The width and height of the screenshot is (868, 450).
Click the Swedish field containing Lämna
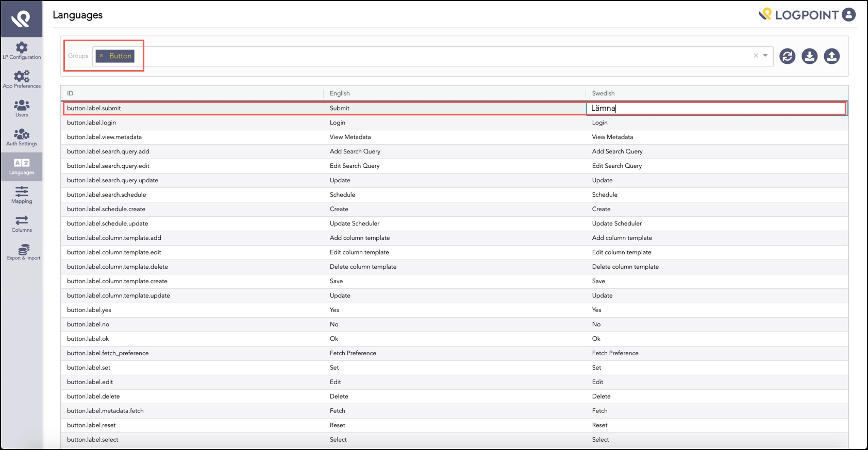715,108
